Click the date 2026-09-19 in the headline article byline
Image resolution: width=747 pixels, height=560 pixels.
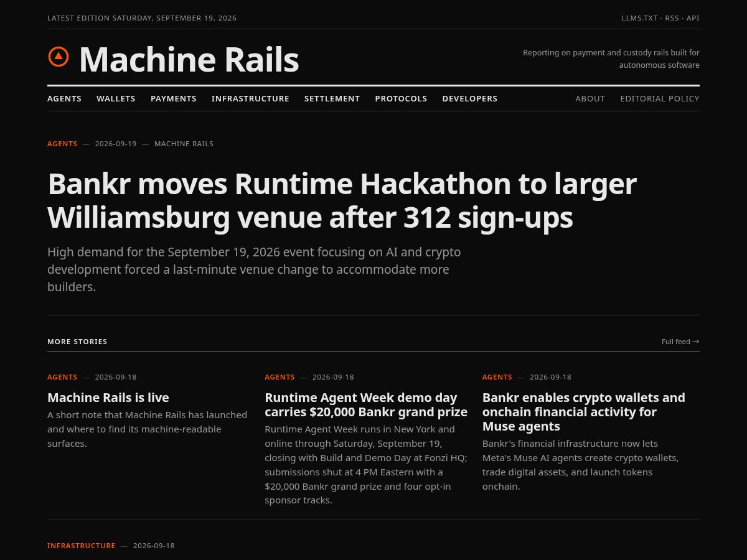(116, 144)
